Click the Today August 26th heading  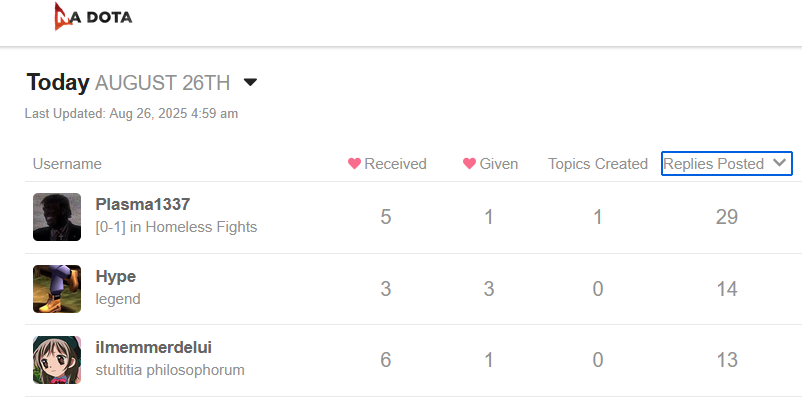click(x=128, y=82)
